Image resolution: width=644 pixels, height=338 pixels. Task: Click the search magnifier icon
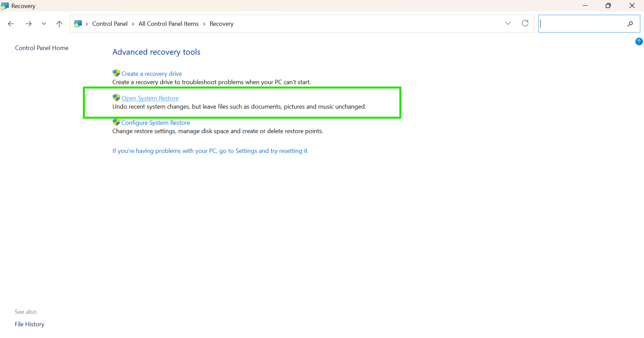pyautogui.click(x=630, y=24)
